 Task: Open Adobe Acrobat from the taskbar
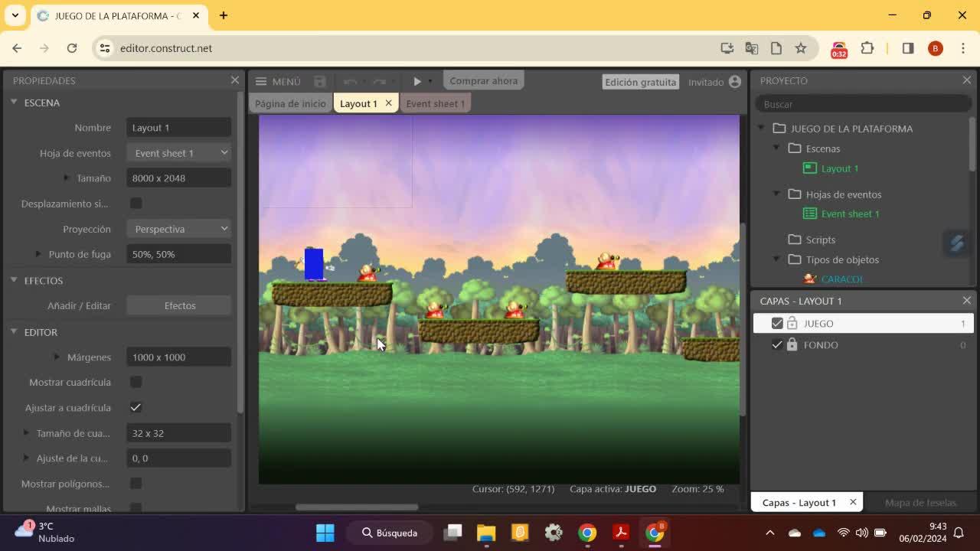point(621,533)
